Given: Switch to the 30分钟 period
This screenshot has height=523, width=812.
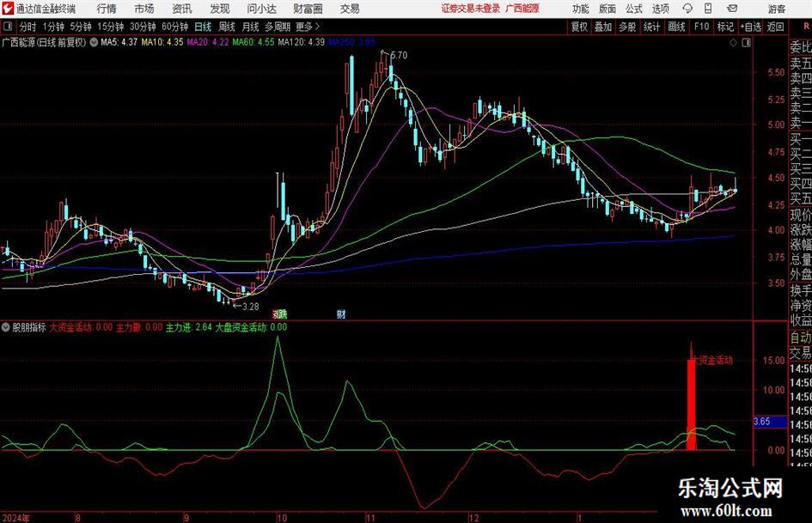Looking at the screenshot, I should pos(143,27).
